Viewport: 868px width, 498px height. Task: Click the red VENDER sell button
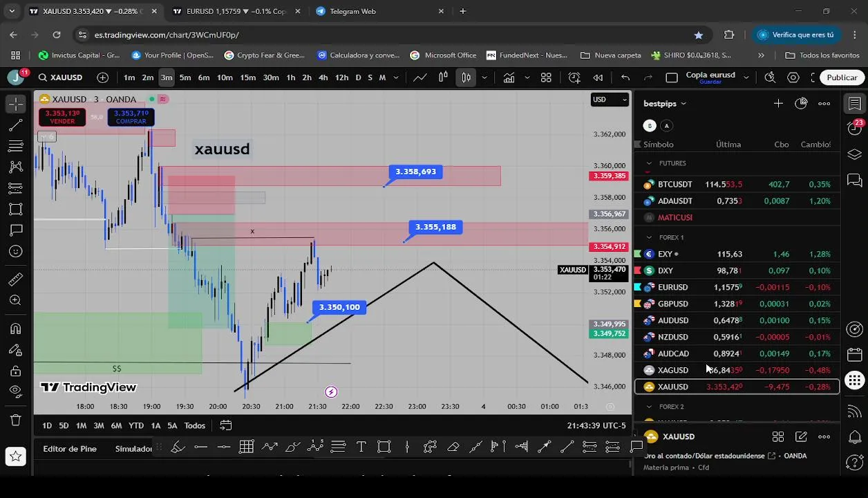coord(62,117)
